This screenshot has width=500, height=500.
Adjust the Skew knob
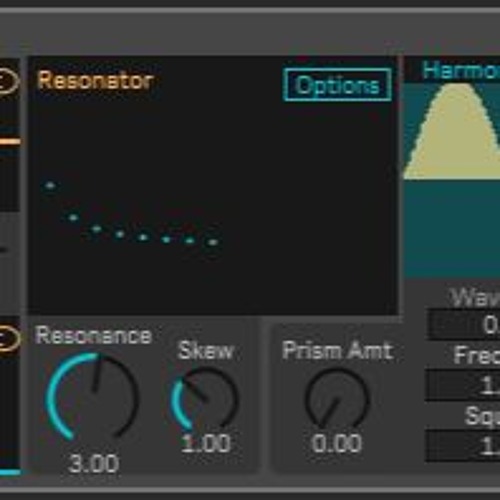point(204,399)
